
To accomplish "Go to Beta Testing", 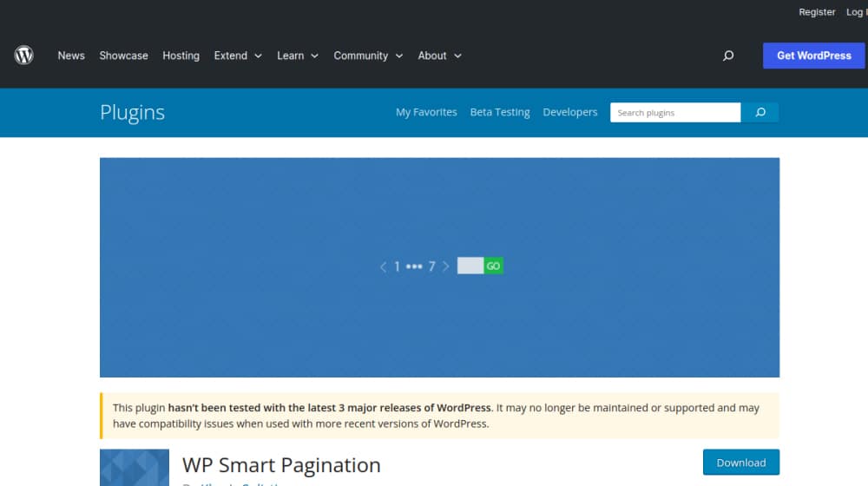I will pyautogui.click(x=500, y=112).
